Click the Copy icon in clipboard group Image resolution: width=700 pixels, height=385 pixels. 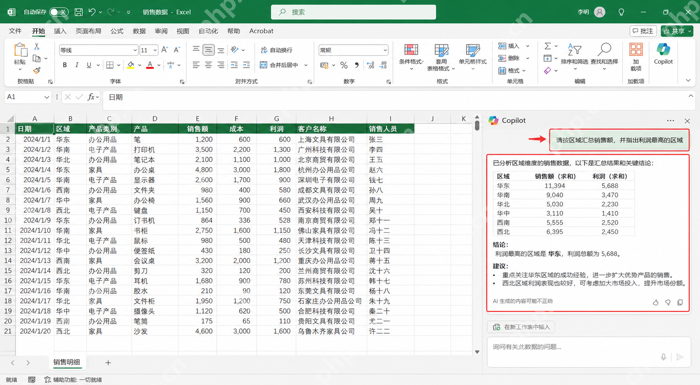click(37, 58)
